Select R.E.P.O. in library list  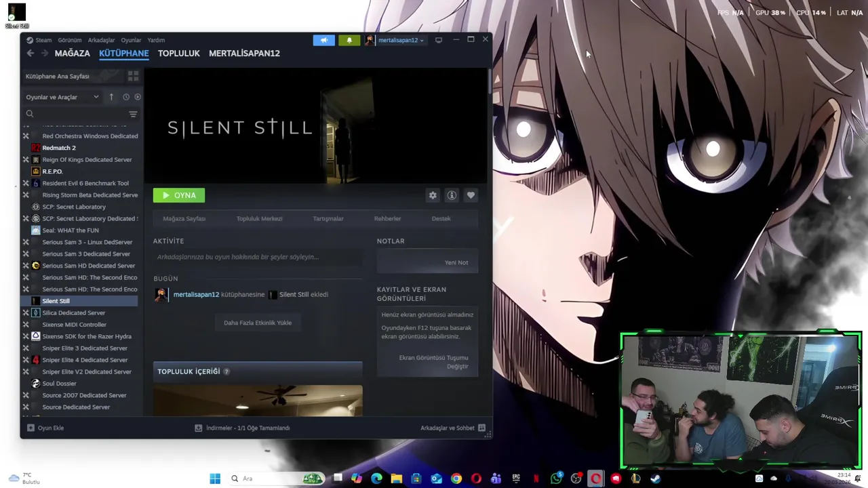click(x=52, y=171)
